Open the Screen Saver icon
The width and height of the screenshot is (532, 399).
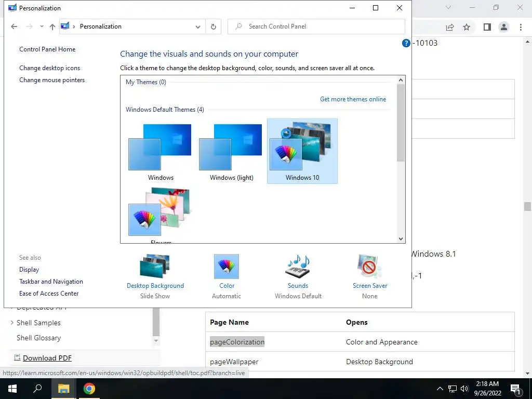click(x=369, y=267)
